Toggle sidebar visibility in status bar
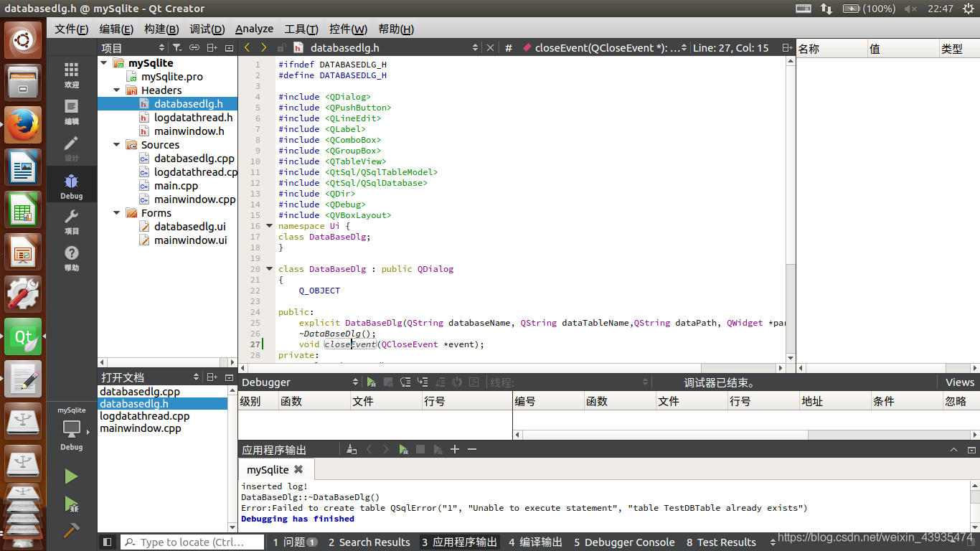 [107, 542]
